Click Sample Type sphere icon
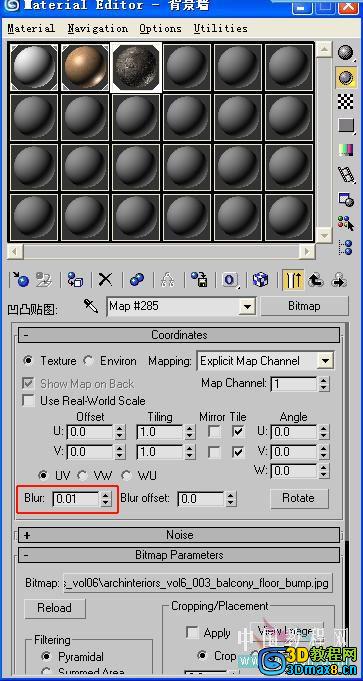The height and width of the screenshot is (681, 363). pos(346,53)
